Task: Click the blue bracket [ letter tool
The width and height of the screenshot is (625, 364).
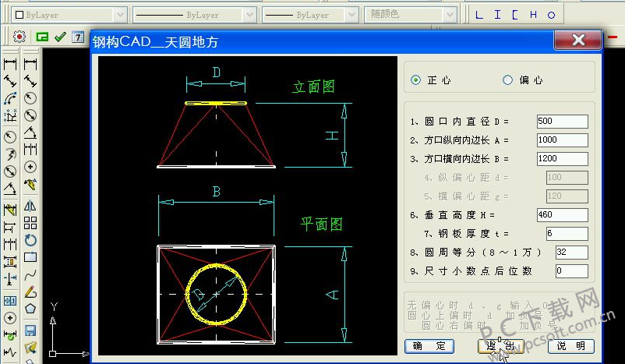Action: pyautogui.click(x=515, y=15)
